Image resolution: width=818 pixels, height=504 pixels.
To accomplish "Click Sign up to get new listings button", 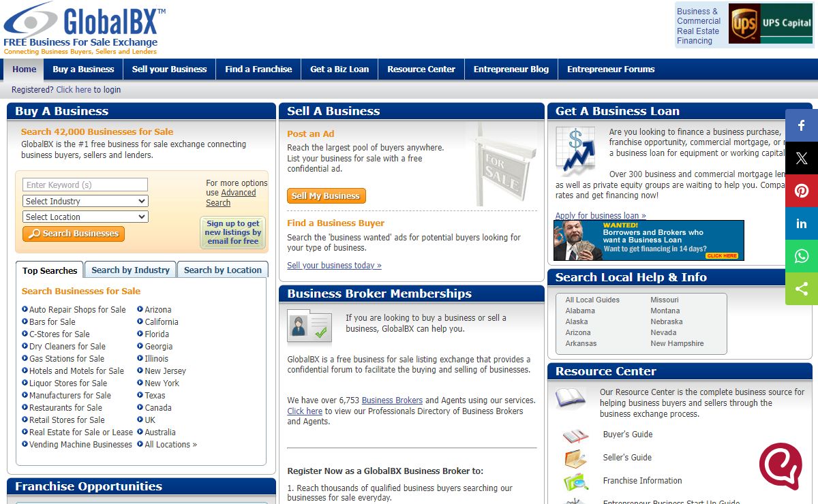I will click(233, 232).
